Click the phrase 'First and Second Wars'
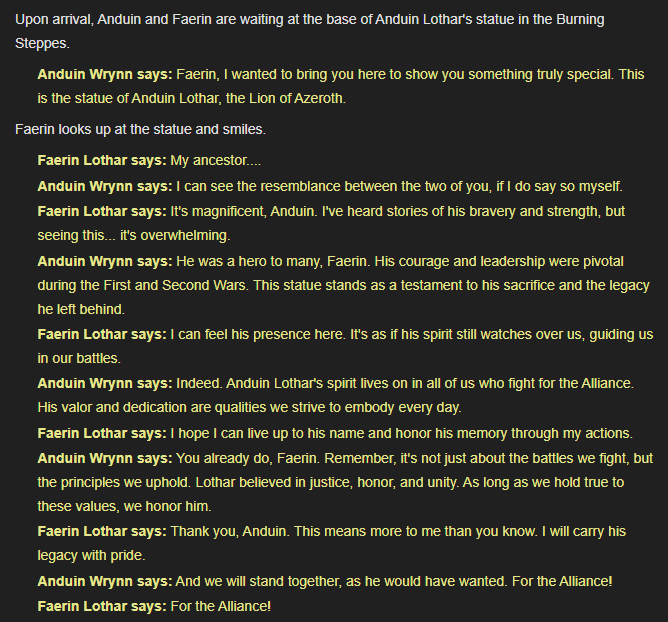This screenshot has width=668, height=622. pos(175,285)
